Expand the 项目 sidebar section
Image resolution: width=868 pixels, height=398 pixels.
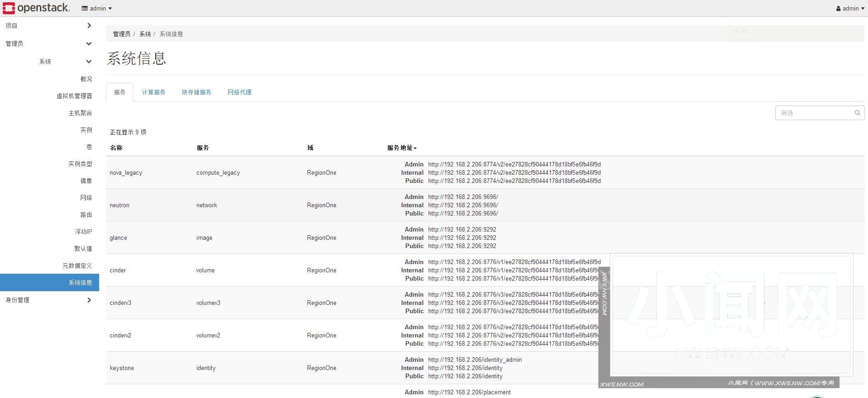(49, 26)
